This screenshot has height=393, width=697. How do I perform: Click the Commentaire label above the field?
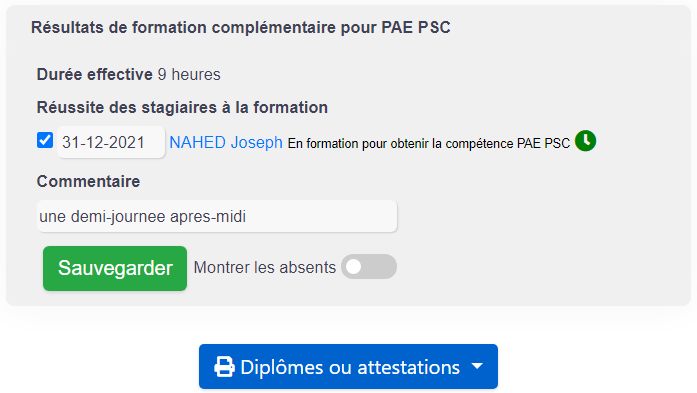(88, 181)
